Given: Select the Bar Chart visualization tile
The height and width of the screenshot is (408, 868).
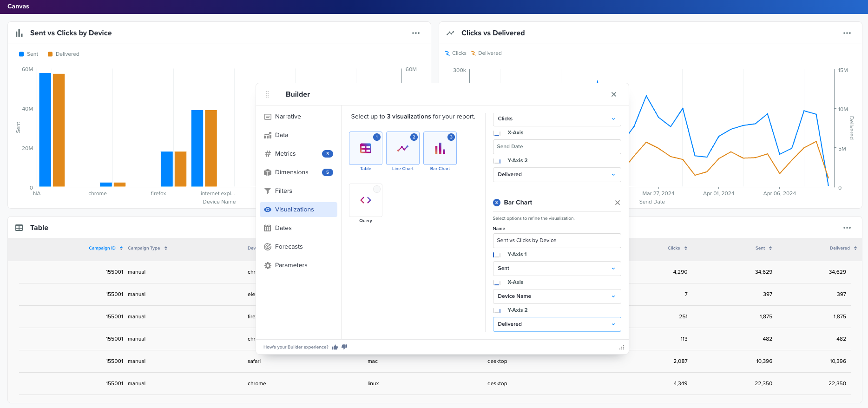Looking at the screenshot, I should click(440, 148).
